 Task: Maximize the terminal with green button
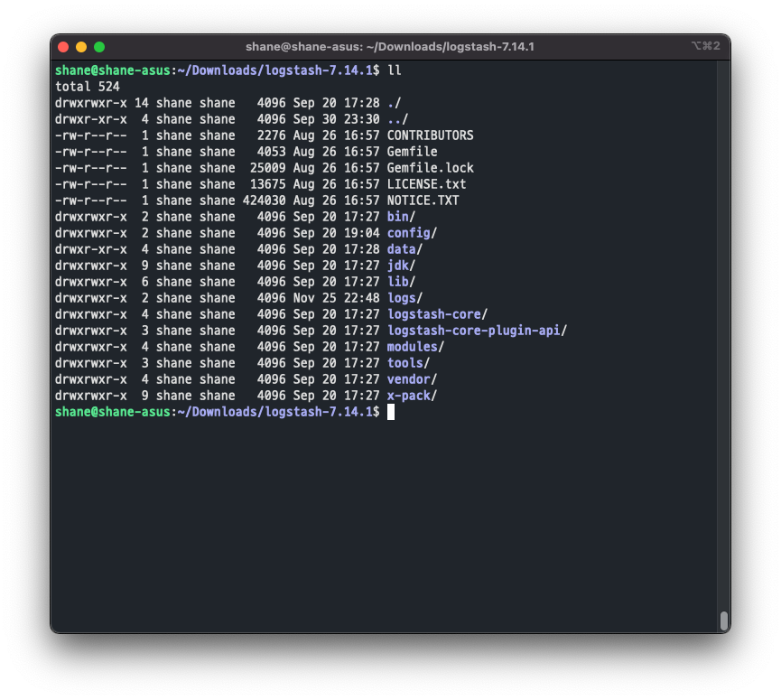pyautogui.click(x=99, y=47)
